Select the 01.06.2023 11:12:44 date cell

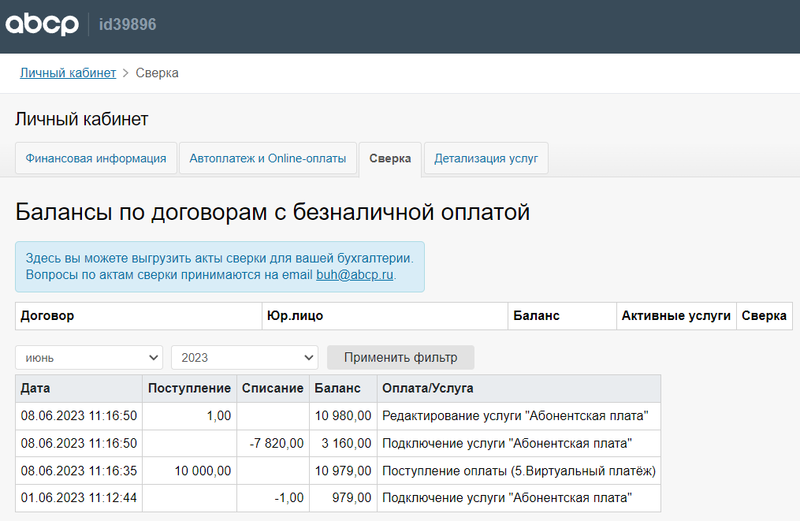(78, 498)
